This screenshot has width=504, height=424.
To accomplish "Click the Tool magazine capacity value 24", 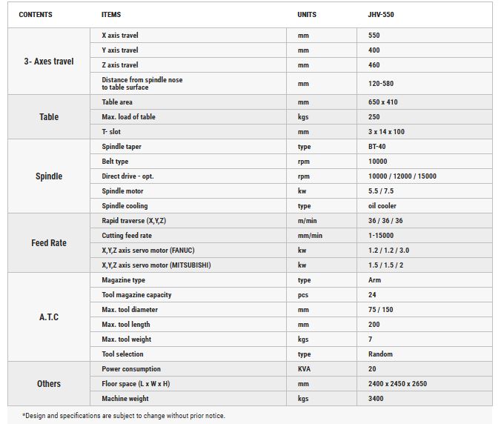I will click(x=372, y=295).
